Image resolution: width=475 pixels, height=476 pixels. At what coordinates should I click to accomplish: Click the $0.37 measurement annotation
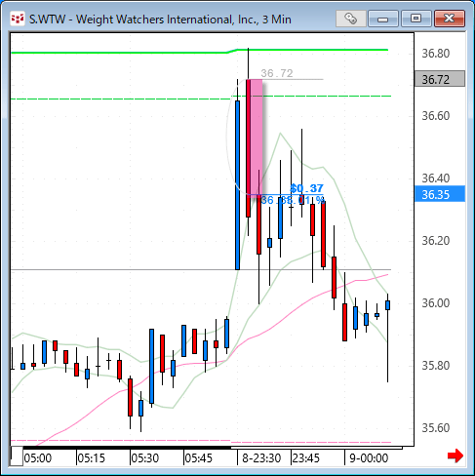(306, 188)
